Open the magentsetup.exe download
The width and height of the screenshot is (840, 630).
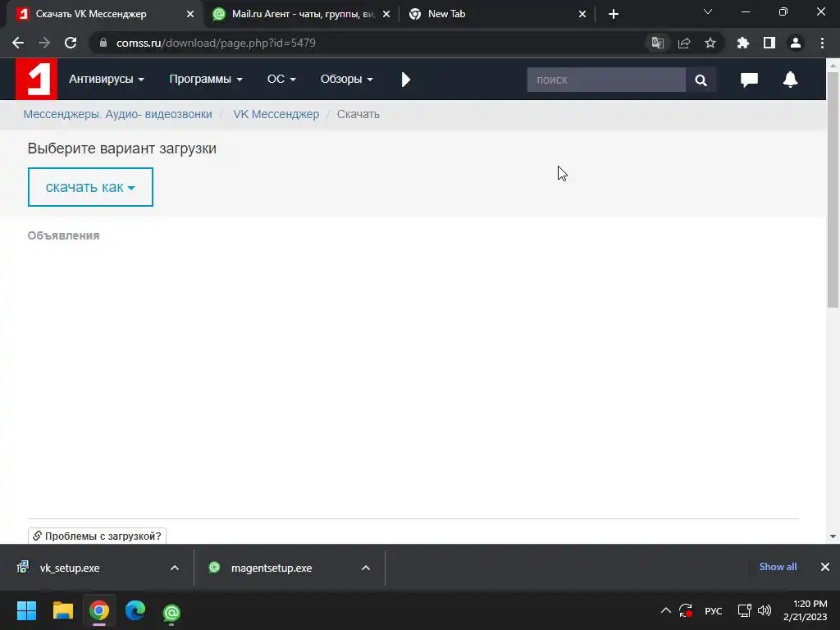(273, 568)
